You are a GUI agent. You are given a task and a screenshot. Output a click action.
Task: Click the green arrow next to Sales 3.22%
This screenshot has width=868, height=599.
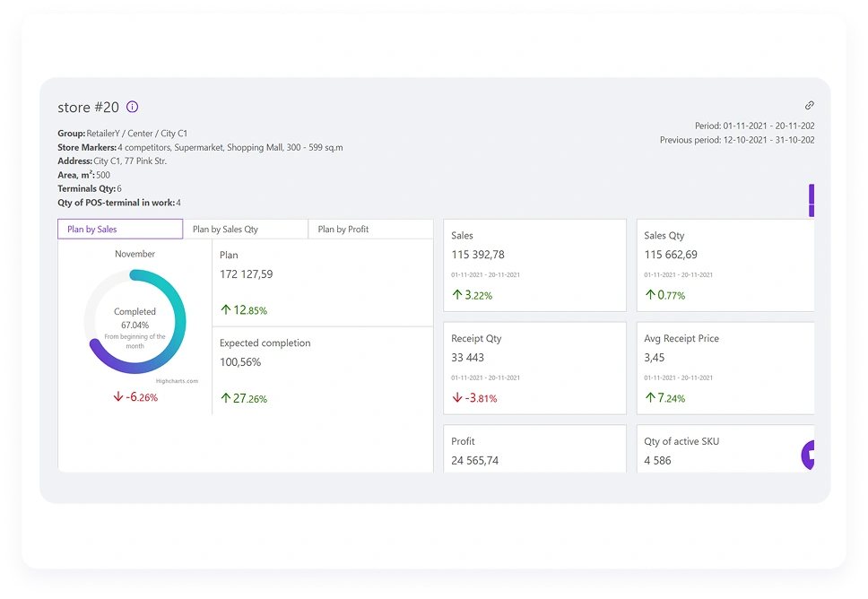(458, 294)
